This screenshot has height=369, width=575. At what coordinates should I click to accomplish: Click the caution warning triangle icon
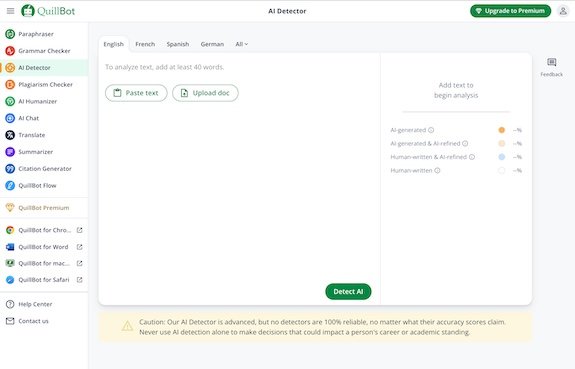click(127, 326)
